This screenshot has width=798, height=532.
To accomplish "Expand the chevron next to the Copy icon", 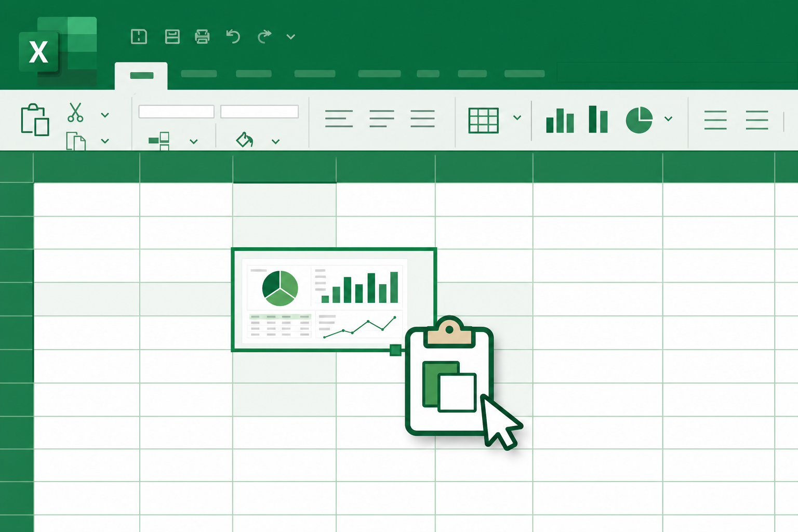I will [105, 141].
